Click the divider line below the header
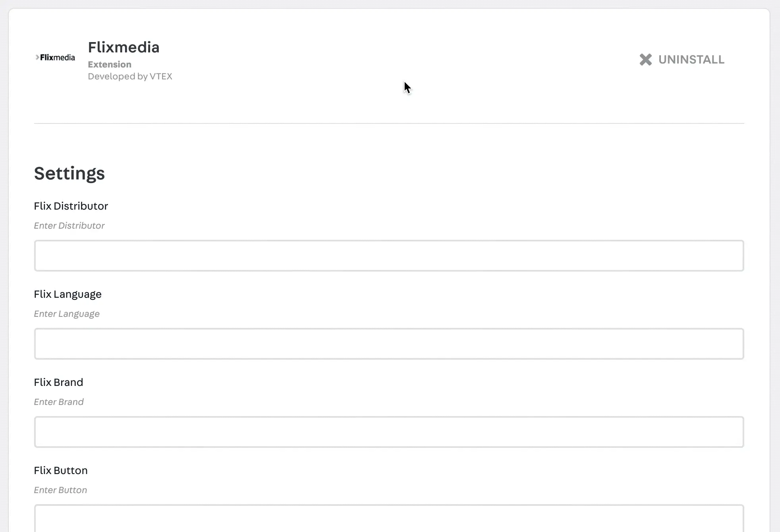 click(389, 123)
